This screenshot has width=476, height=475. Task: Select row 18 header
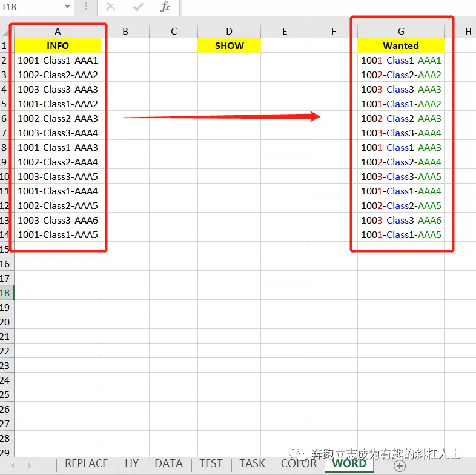(7, 293)
